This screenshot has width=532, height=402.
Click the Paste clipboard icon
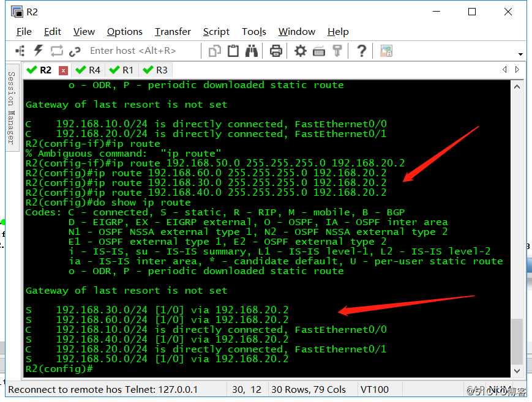(x=233, y=51)
